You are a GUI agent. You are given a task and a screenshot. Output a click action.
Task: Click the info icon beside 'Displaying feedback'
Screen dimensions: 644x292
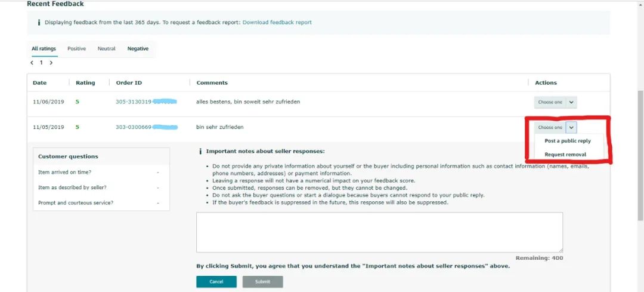pos(39,23)
